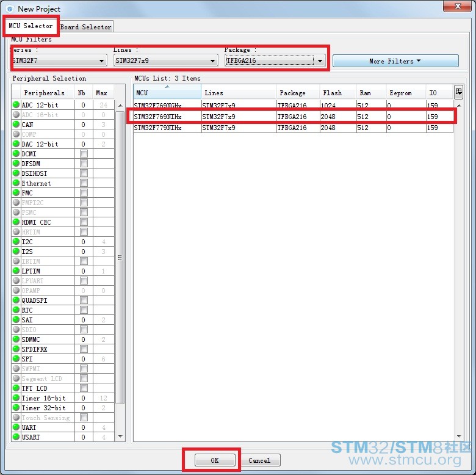The height and width of the screenshot is (475, 476).
Task: Sort by the Package column header
Action: [x=298, y=93]
